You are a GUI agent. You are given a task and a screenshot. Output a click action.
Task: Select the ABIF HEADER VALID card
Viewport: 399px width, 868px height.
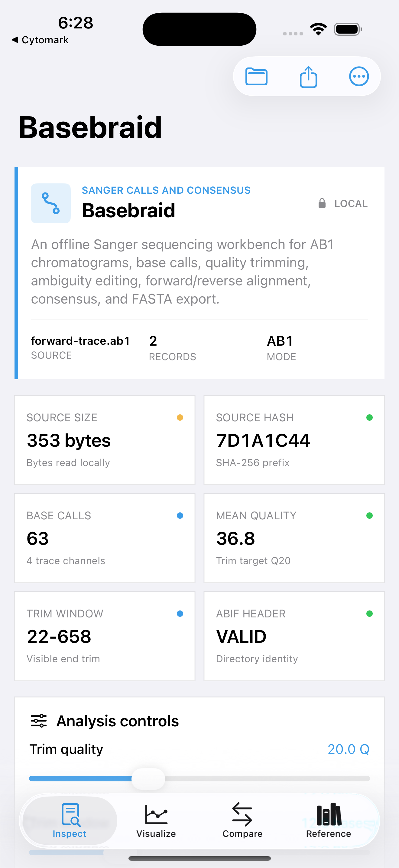point(294,636)
